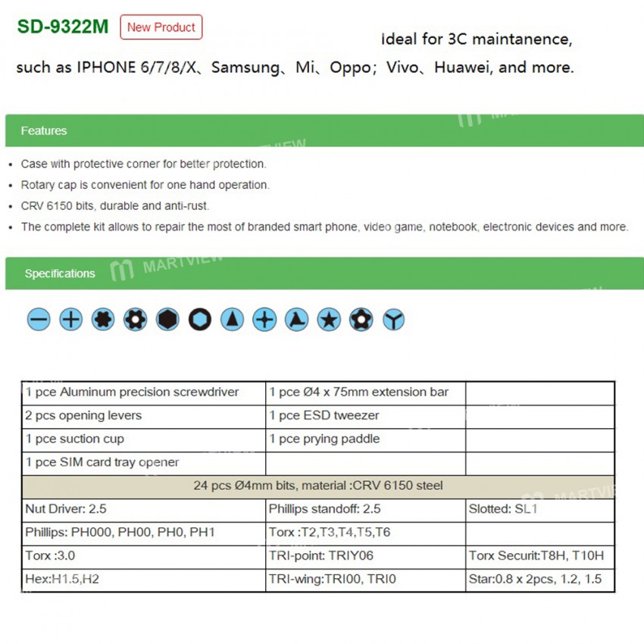Viewport: 644px width, 644px height.
Task: Click 'Rotary cap is convenient' bullet
Action: coord(145,185)
